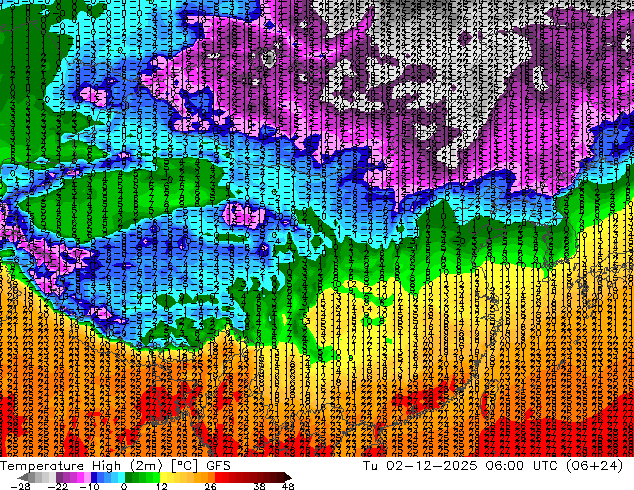Click the 38 legend label
This screenshot has height=490, width=634.
[x=259, y=486]
